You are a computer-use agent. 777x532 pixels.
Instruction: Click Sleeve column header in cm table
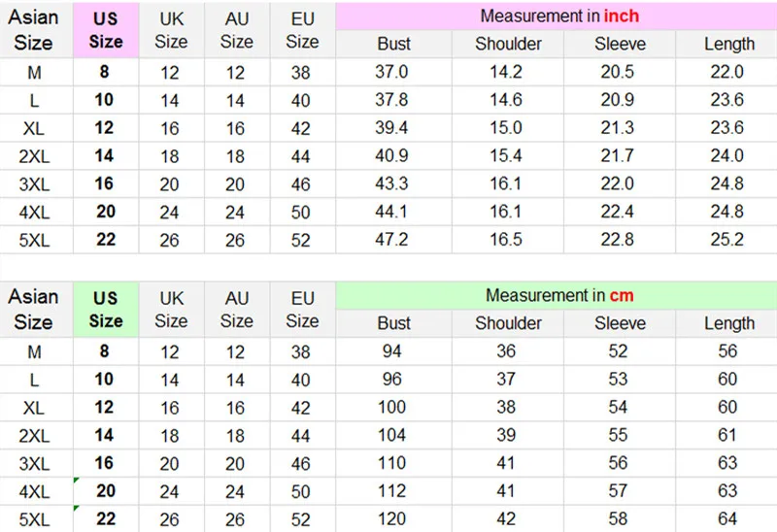point(620,323)
